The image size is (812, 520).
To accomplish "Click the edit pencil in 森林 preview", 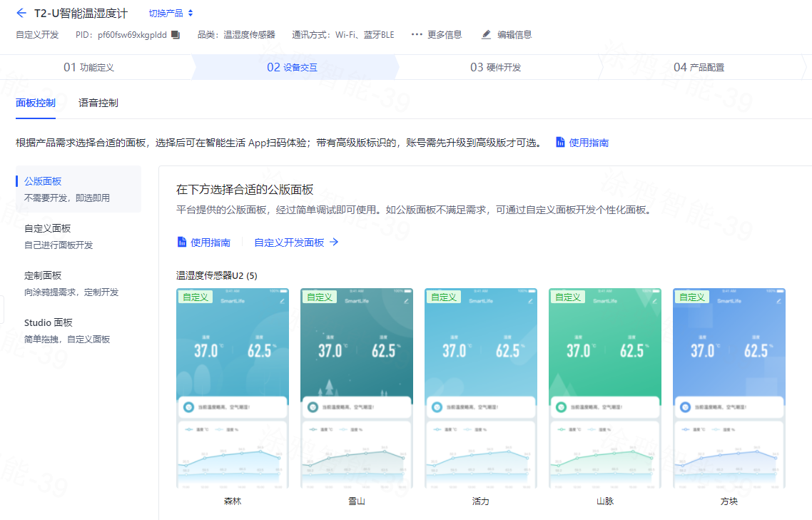I will 283,301.
